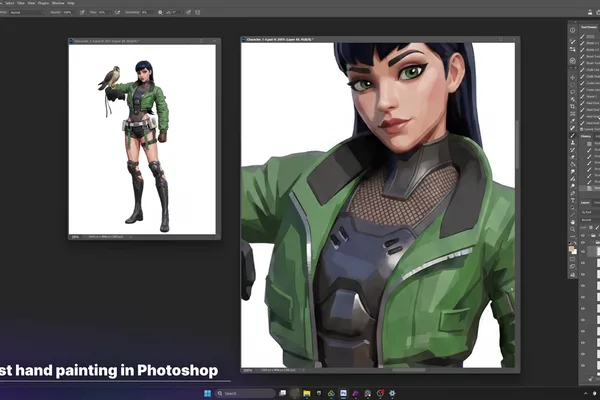600x400 pixels.
Task: Select the Hand tool
Action: pos(572,222)
